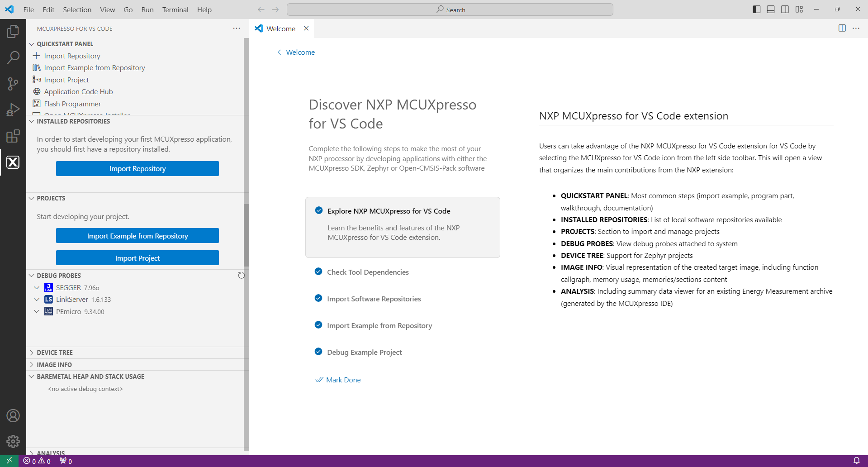Open the Source Control icon
The height and width of the screenshot is (467, 868).
coord(13,84)
